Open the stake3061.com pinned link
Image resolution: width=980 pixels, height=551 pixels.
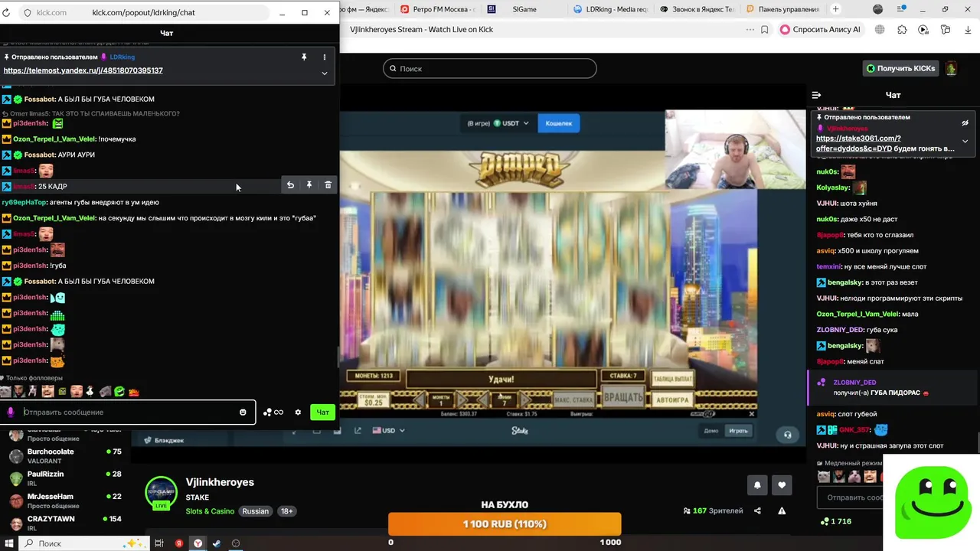click(x=858, y=143)
